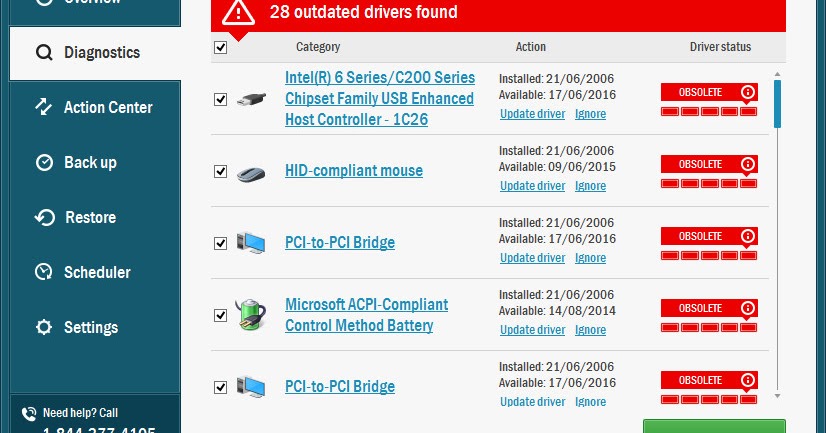
Task: Update driver for HID-compliant mouse
Action: pos(532,186)
